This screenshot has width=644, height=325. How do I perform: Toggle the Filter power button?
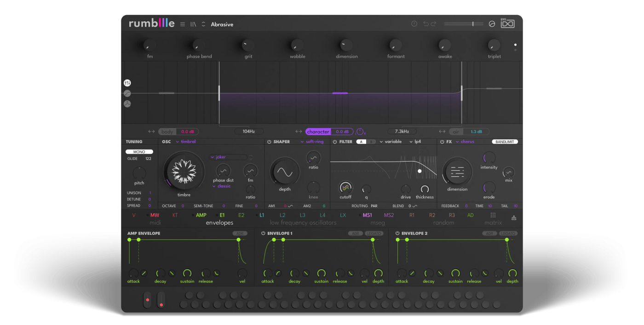[335, 142]
